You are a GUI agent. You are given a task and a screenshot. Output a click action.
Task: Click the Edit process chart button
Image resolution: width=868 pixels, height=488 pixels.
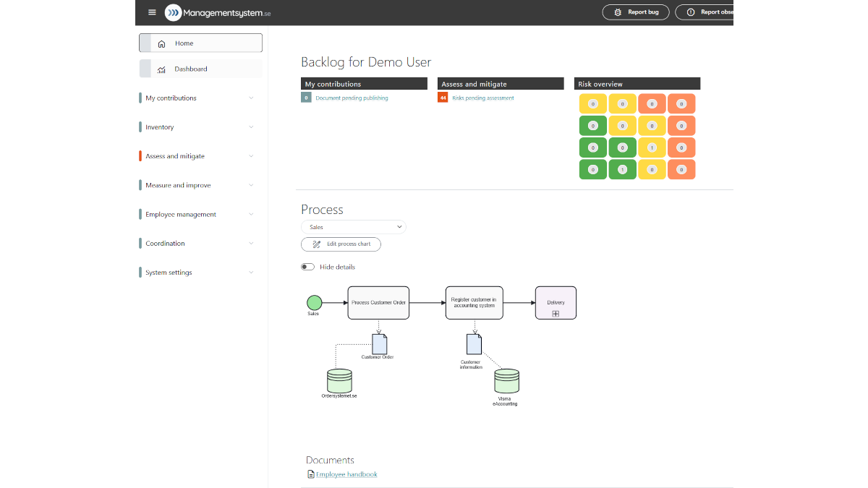(341, 244)
